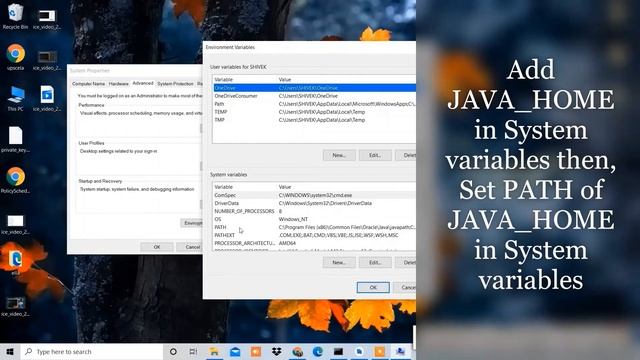Click OK in the System Properties window
This screenshot has width=640, height=360.
point(157,247)
